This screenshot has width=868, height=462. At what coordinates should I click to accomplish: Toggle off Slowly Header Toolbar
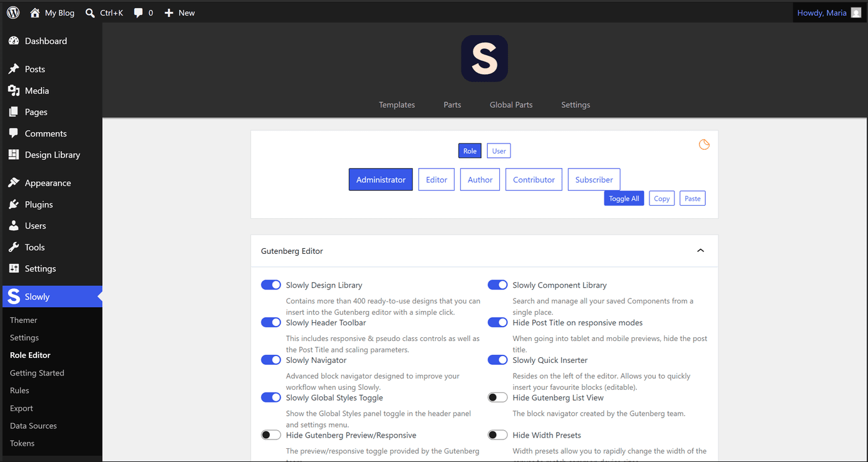pyautogui.click(x=271, y=323)
